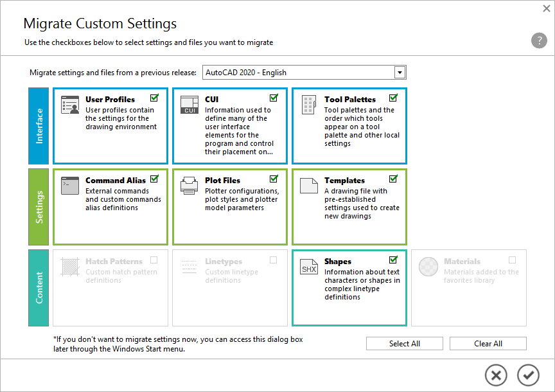This screenshot has height=392, width=555.
Task: Click the CUI icon
Action: pos(189,105)
